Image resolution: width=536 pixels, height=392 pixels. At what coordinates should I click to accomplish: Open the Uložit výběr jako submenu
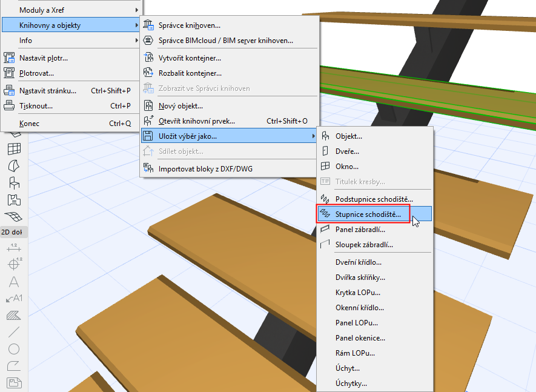(x=229, y=136)
